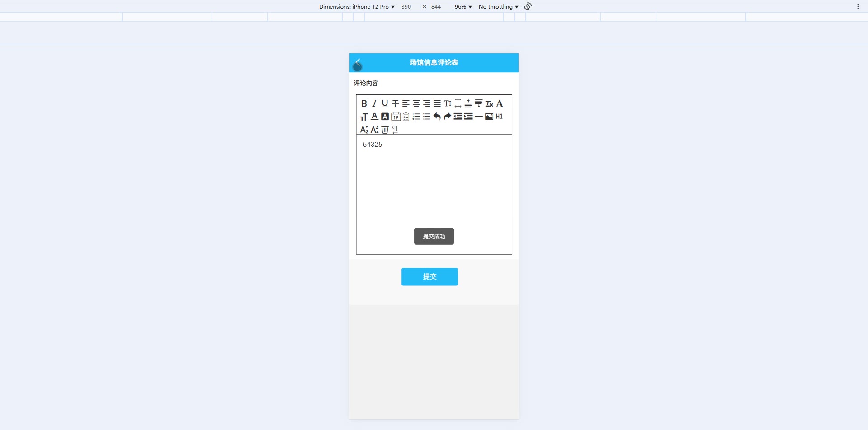This screenshot has width=868, height=430.
Task: Open the Dimensions iPhone 12 Pro dropdown
Action: 357,6
